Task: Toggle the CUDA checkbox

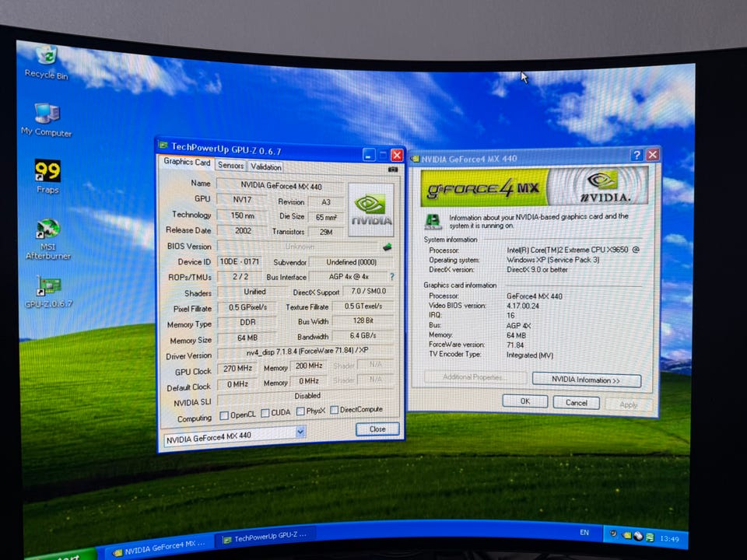Action: 265,413
